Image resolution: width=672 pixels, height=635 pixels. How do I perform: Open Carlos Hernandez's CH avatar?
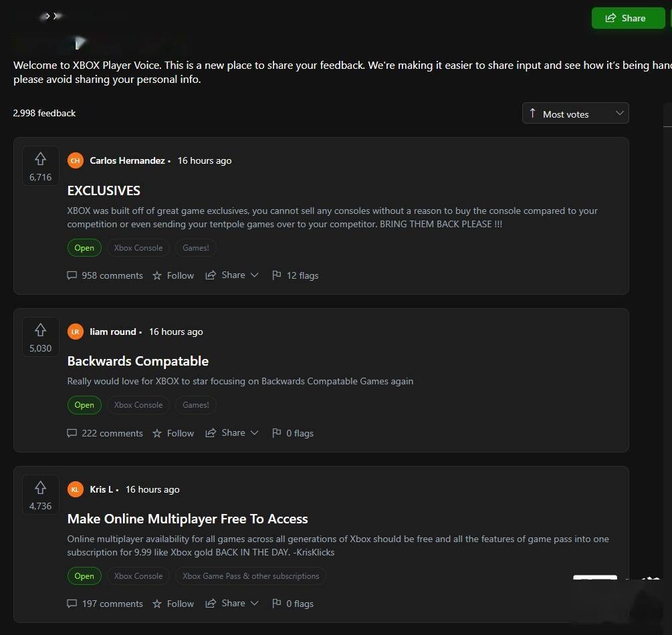pos(76,160)
